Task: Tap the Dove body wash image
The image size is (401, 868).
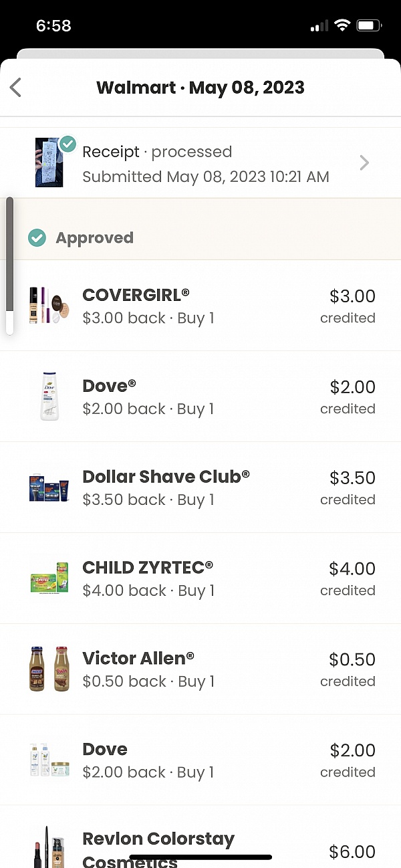Action: [x=49, y=396]
